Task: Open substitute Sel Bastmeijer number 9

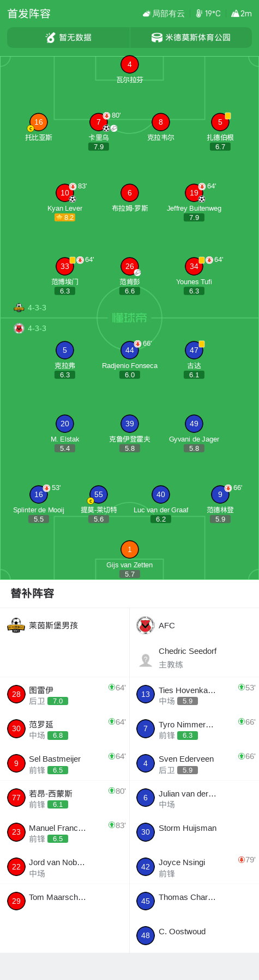Action: coord(64,763)
